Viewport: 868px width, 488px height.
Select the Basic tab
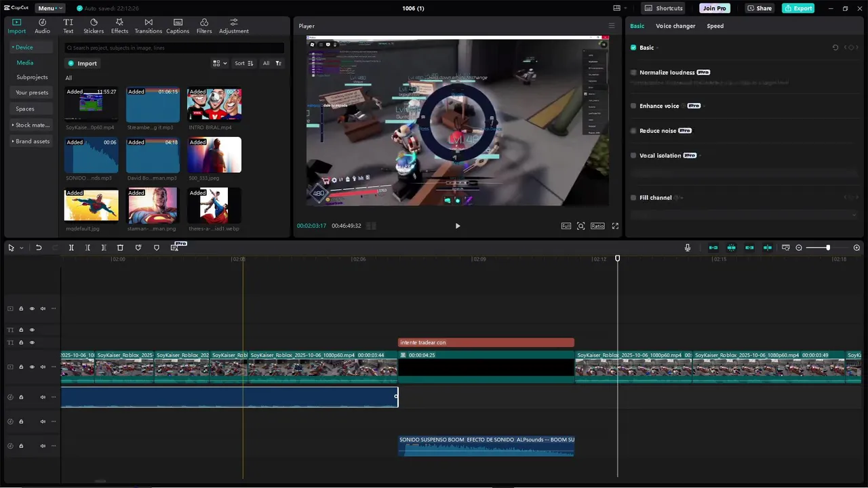(637, 26)
